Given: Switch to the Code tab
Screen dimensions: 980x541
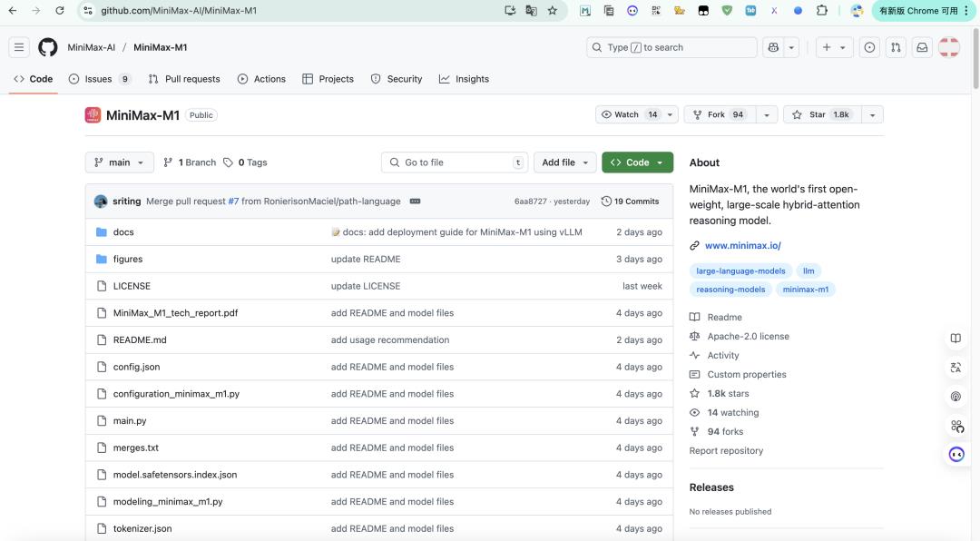Looking at the screenshot, I should pyautogui.click(x=34, y=79).
